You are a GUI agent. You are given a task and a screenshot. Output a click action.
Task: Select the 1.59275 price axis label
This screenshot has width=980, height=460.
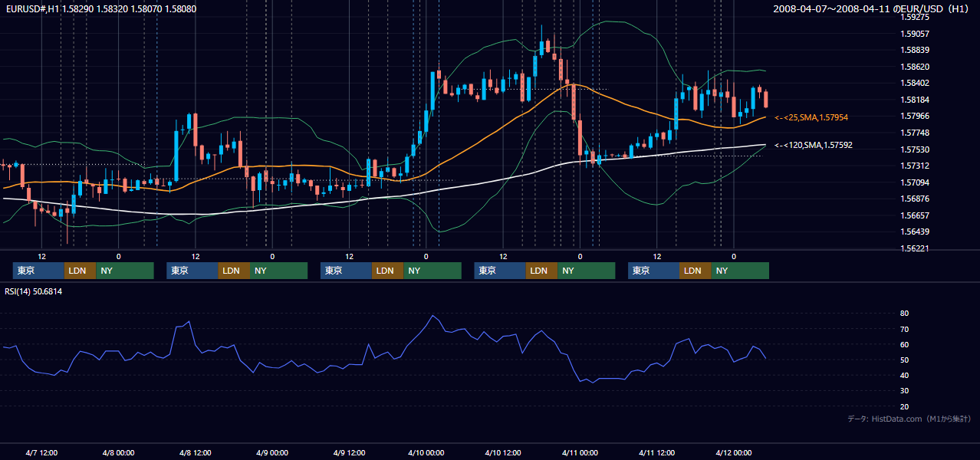916,17
